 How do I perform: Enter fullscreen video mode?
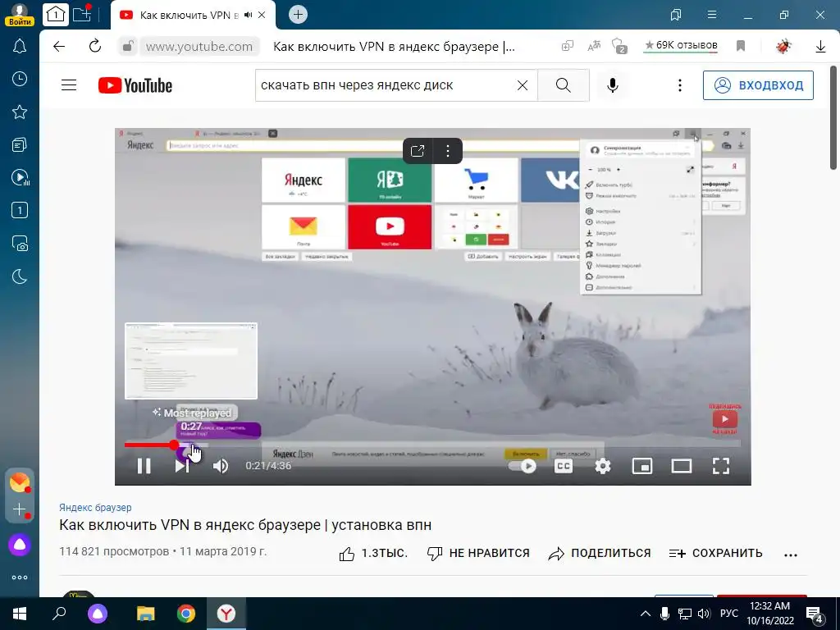(x=721, y=466)
